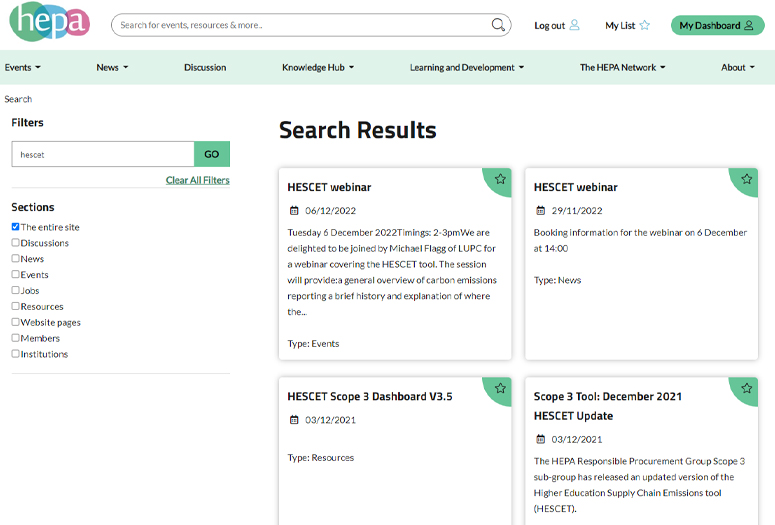Star the HESCET Scope 3 Dashboard V3.5 card
Image resolution: width=775 pixels, height=525 pixels.
tap(500, 388)
